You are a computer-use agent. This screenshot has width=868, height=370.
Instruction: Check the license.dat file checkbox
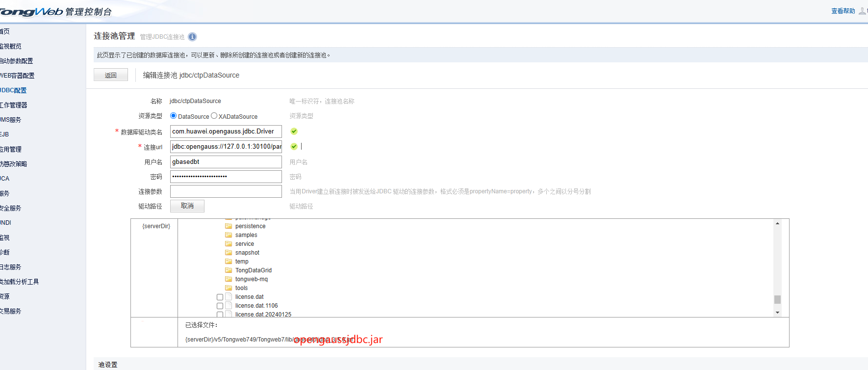220,297
